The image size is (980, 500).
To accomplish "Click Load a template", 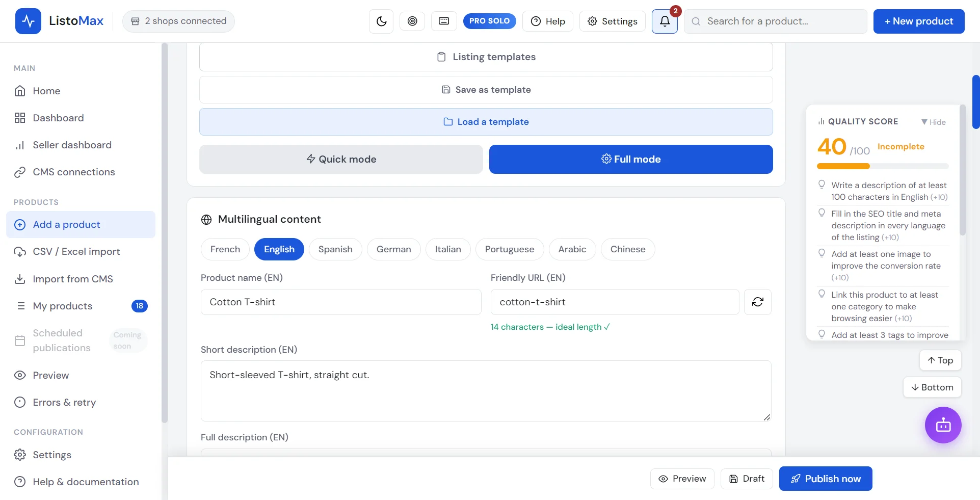I will 486,122.
